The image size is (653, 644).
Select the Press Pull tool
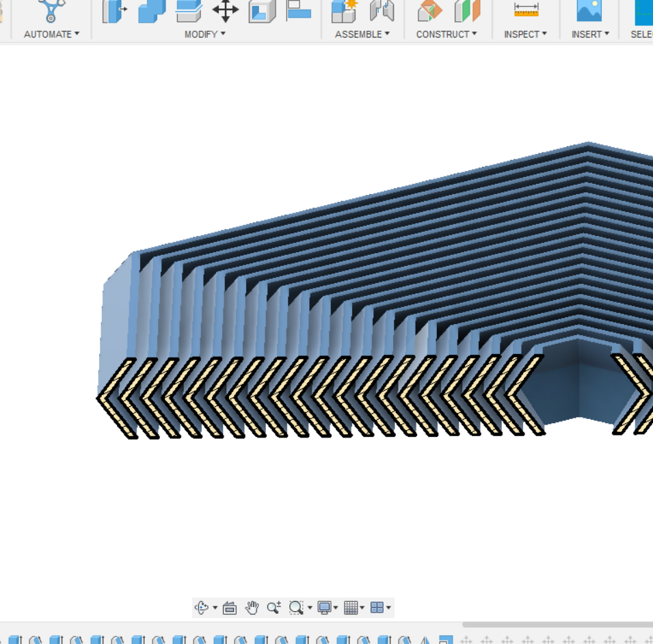[x=114, y=11]
